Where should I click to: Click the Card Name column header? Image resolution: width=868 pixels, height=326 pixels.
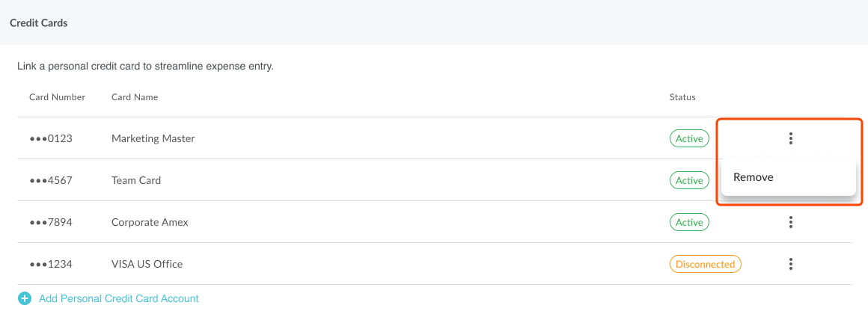click(x=135, y=97)
